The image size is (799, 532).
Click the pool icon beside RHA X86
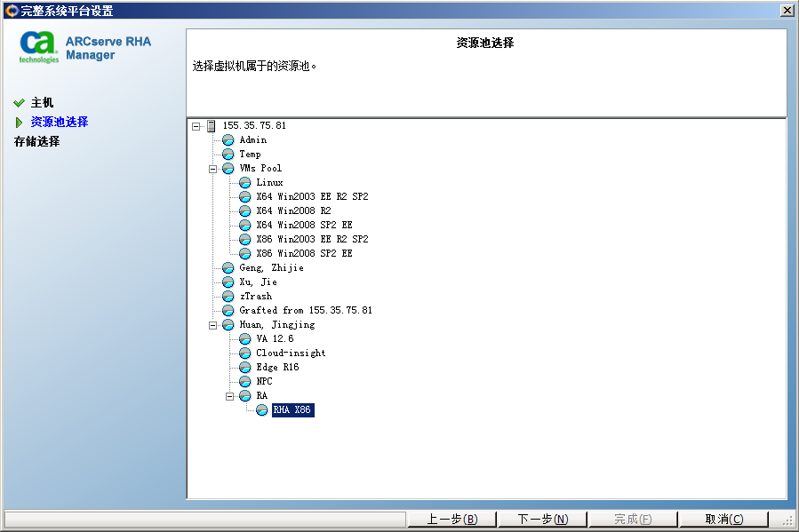tap(262, 410)
